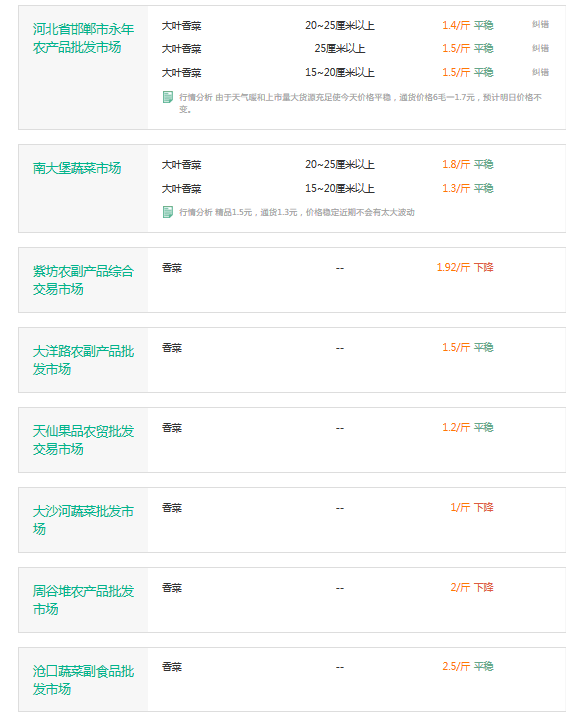Select the 1.92/斤 下降 price entry
The height and width of the screenshot is (720, 566).
point(465,267)
